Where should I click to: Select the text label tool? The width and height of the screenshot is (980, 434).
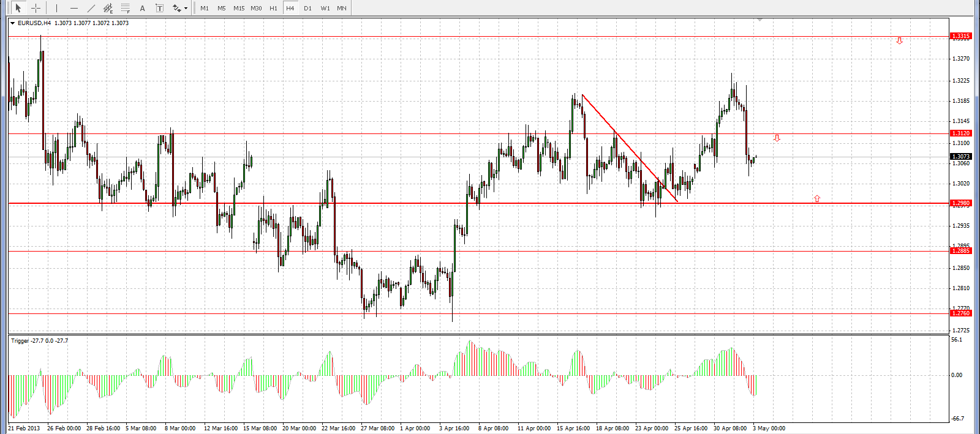pos(160,8)
